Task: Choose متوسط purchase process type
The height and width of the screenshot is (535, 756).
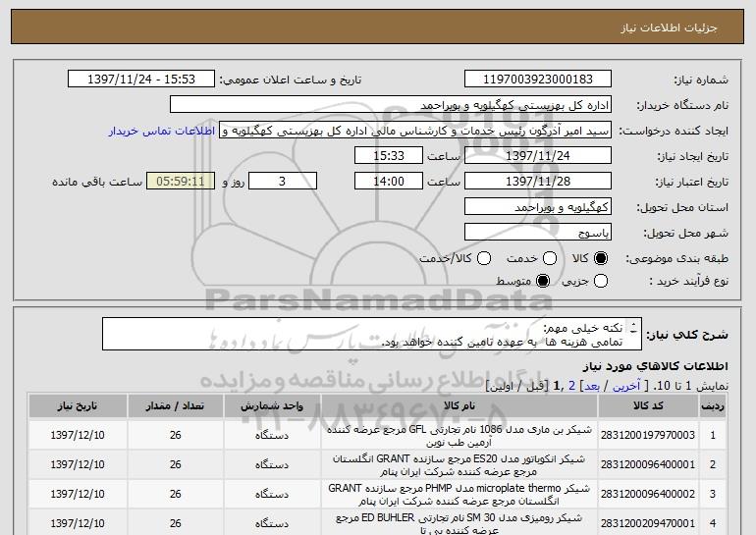Action: [x=543, y=281]
